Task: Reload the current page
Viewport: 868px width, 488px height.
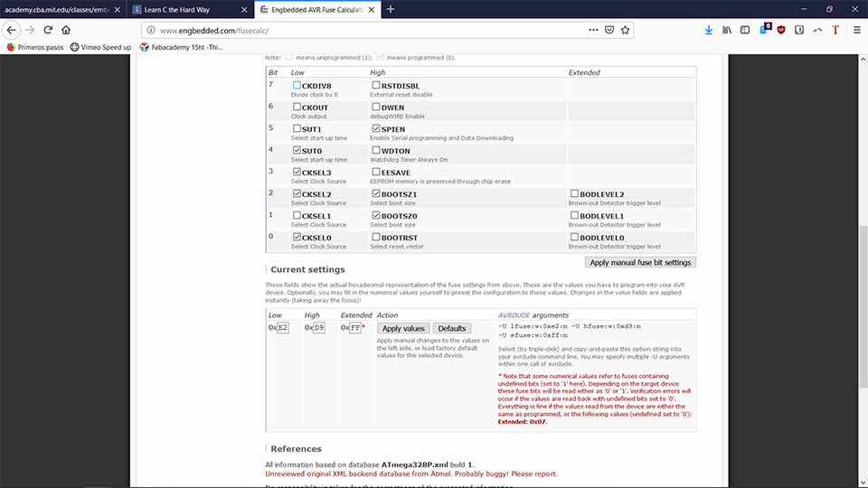Action: pos(48,30)
